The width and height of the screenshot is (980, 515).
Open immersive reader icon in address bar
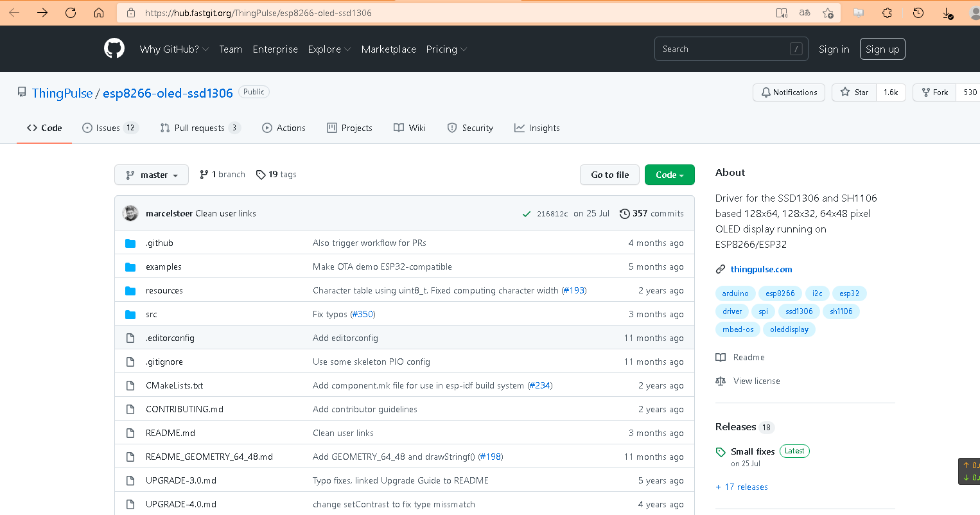782,13
